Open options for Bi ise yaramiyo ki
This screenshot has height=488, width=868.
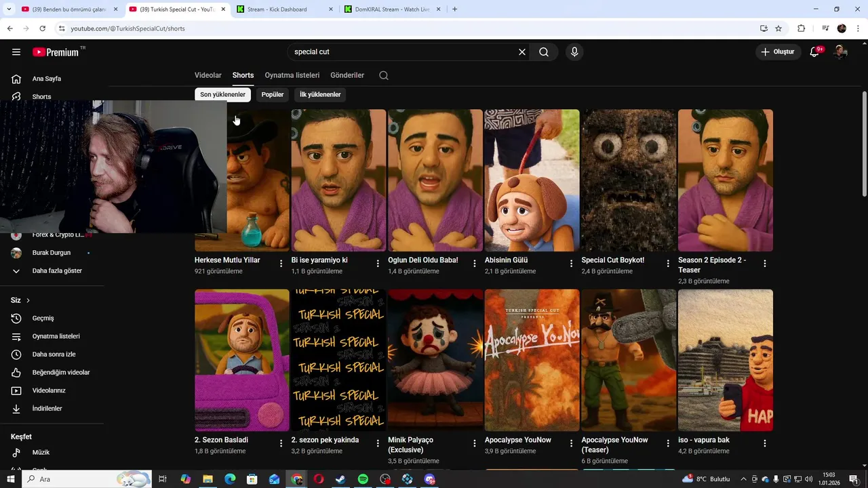[378, 264]
